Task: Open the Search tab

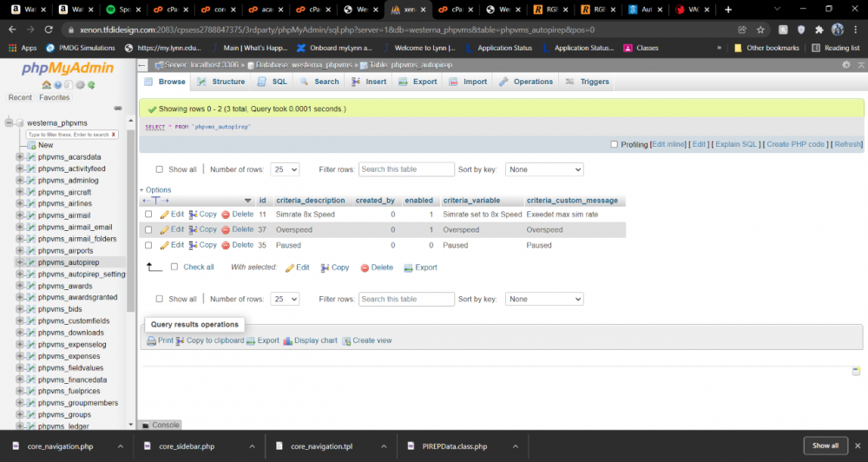Action: [320, 82]
